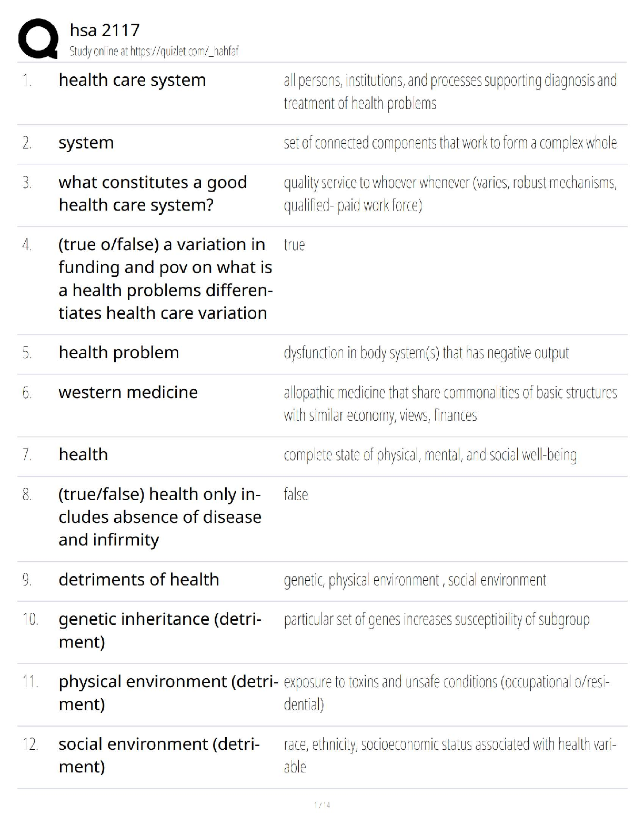
Task: Click the page number at the bottom
Action: [321, 805]
